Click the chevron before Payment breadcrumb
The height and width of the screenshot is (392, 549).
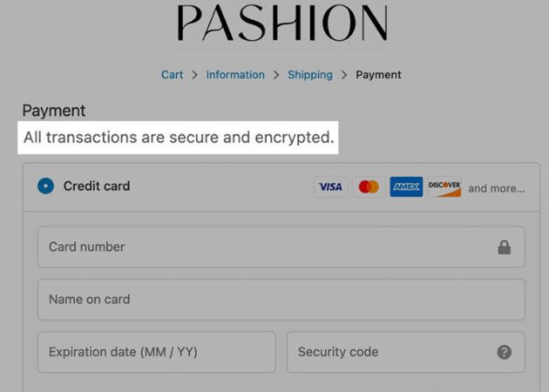(344, 75)
